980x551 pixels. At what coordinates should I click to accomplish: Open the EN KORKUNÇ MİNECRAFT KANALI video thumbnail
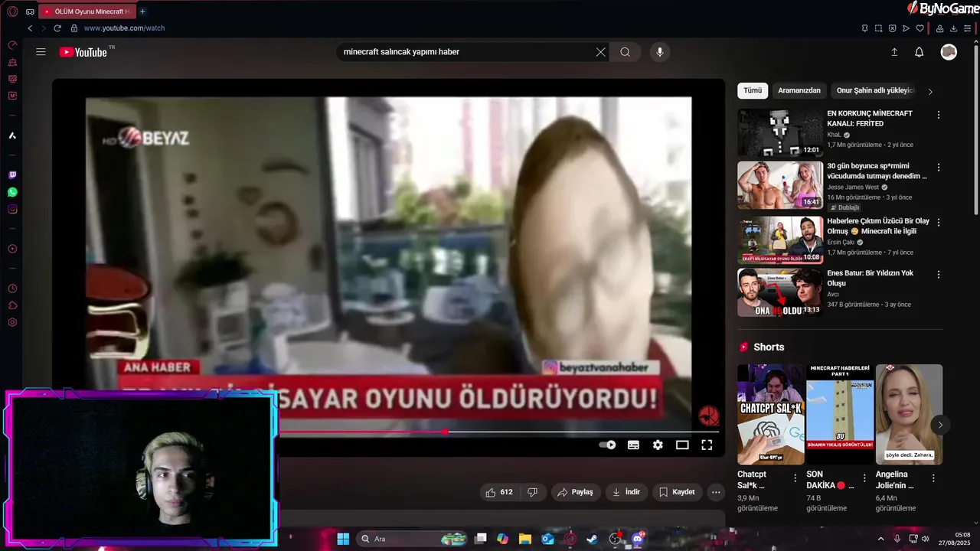(780, 132)
